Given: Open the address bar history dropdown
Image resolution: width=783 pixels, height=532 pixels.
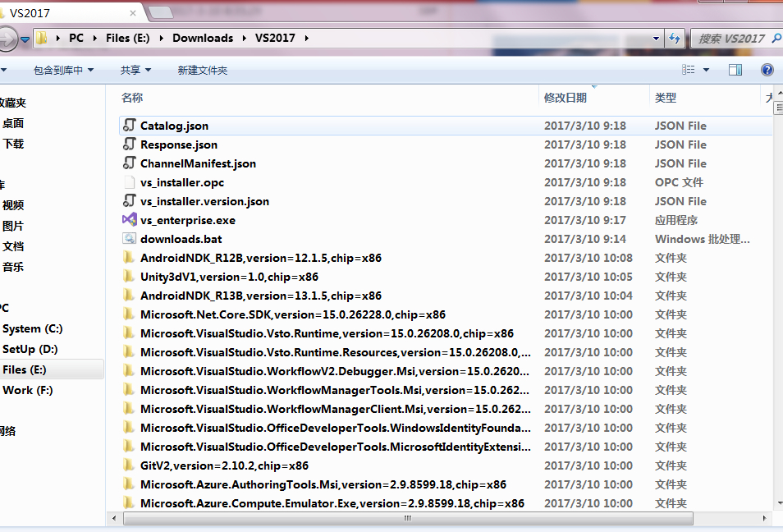Looking at the screenshot, I should click(x=656, y=38).
